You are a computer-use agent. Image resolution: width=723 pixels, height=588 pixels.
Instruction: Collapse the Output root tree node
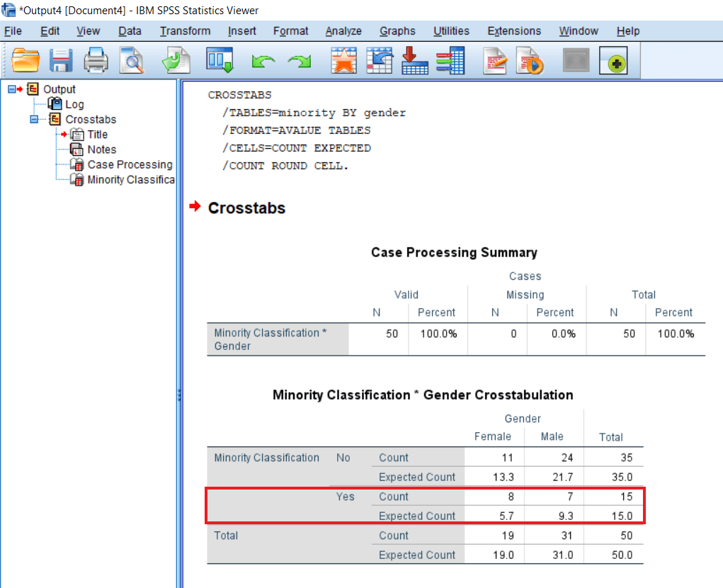[x=12, y=89]
